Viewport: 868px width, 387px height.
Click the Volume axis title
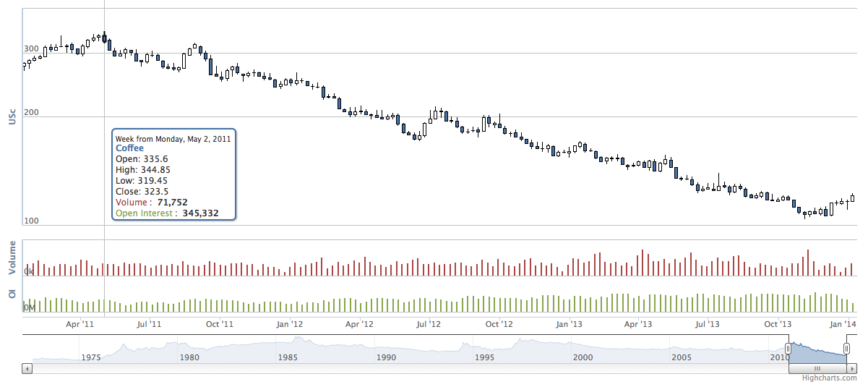tap(12, 258)
